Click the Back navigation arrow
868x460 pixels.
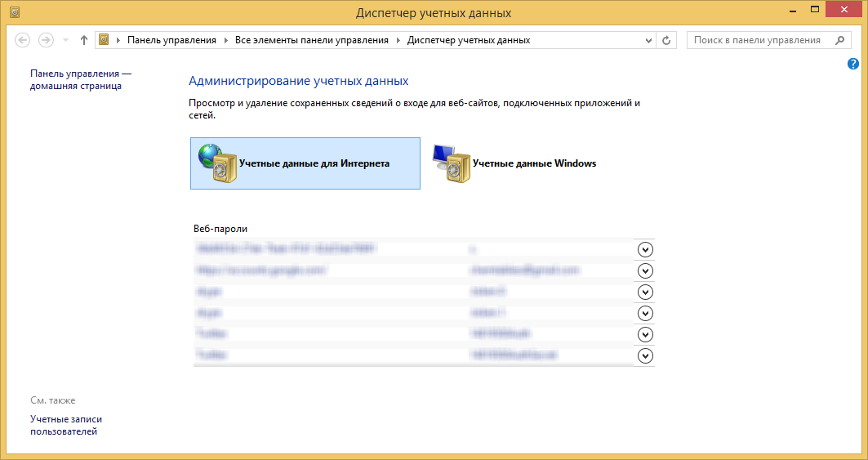click(x=23, y=40)
